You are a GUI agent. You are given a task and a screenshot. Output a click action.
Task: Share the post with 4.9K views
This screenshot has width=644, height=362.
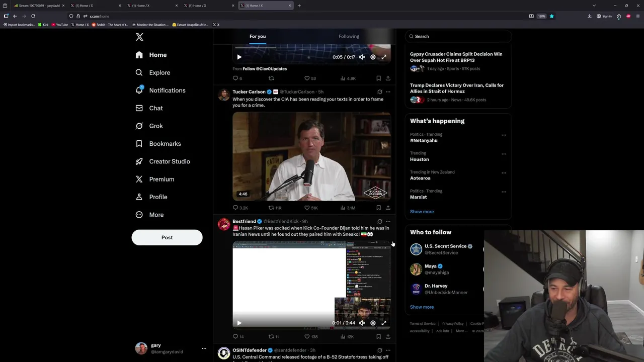click(x=388, y=78)
